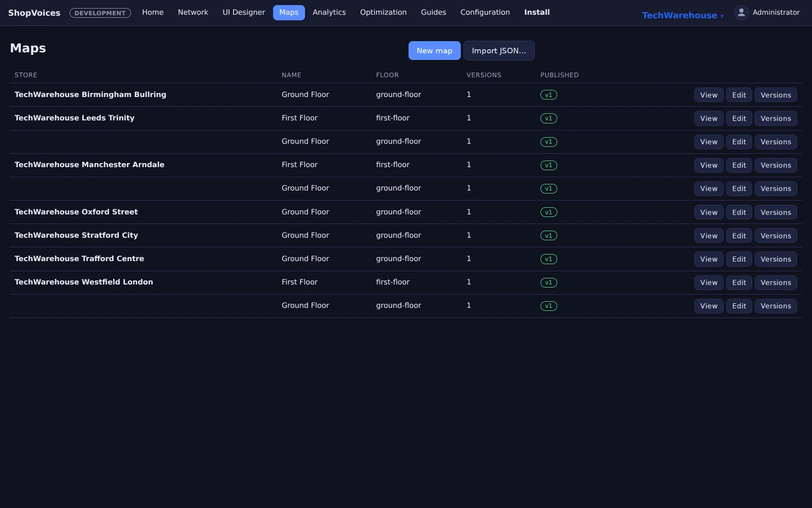The image size is (812, 508).
Task: Open Versions for Birmingham Bullring
Action: point(775,95)
